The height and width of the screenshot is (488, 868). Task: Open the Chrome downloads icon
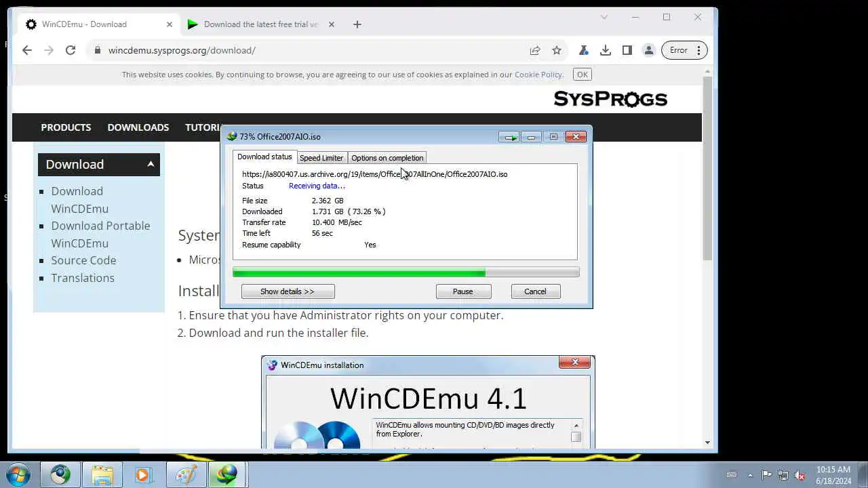606,50
